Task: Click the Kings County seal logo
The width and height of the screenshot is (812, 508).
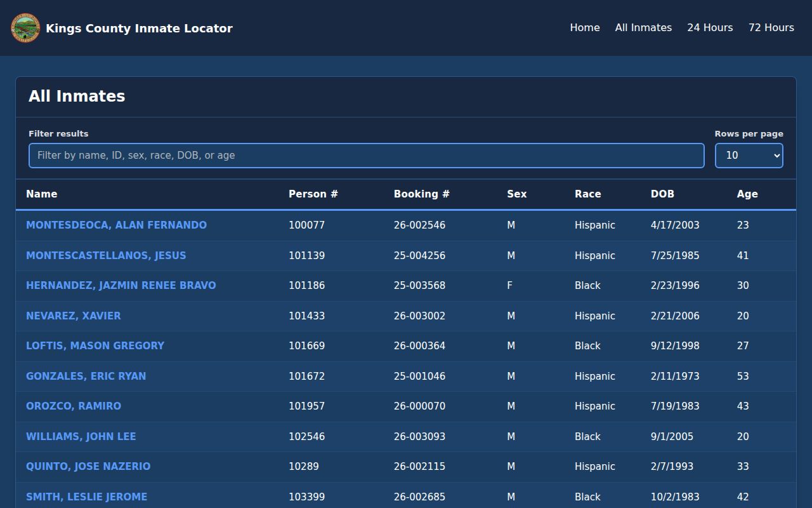Action: 25,28
